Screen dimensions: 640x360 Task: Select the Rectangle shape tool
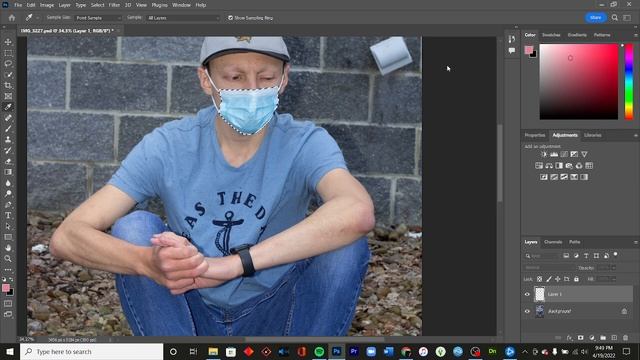click(8, 237)
